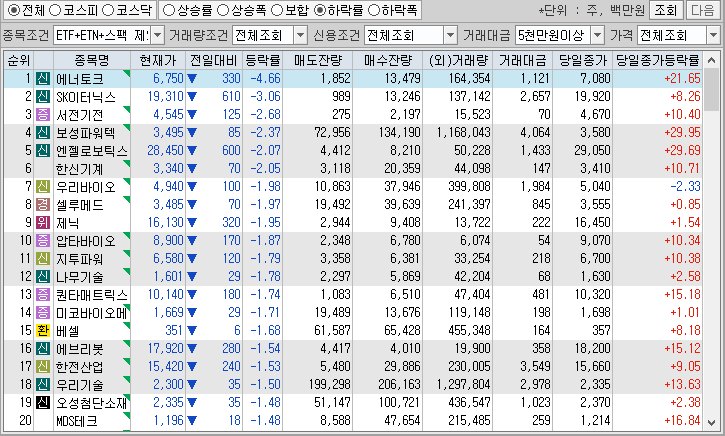The width and height of the screenshot is (725, 436).
Task: Click the 신 badge icon for 엔젤로보틱스
Action: pos(43,150)
